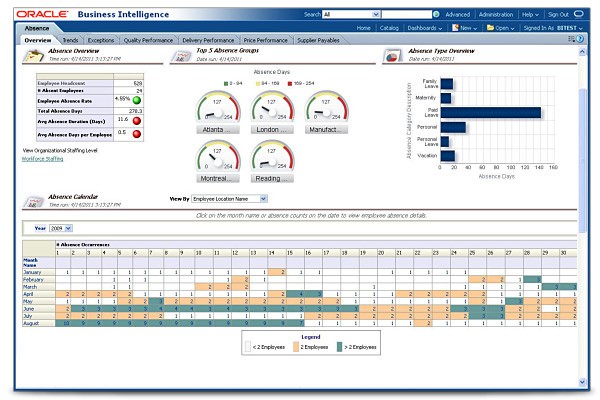Open the Supplier Payables tab
This screenshot has height=400, width=600.
(x=318, y=40)
